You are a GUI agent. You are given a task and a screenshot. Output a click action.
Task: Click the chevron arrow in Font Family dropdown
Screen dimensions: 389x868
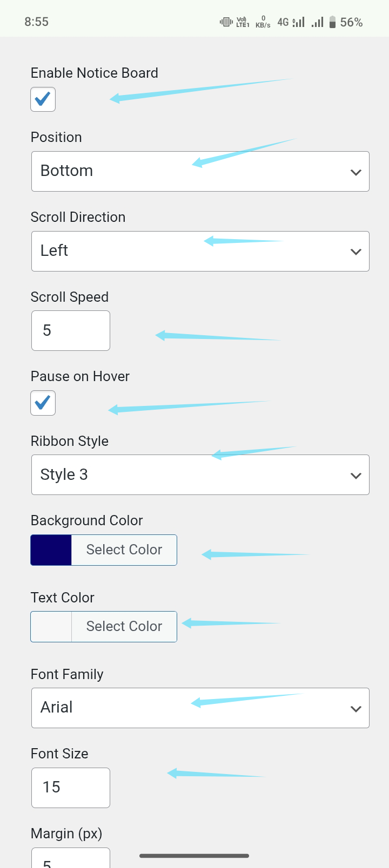[356, 709]
